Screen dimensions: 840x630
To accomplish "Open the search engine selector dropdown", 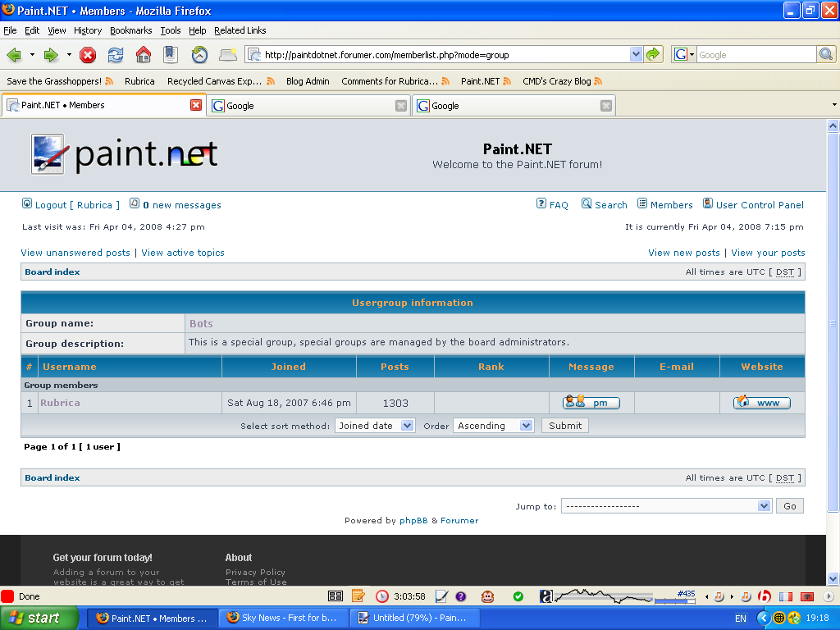I will point(692,55).
